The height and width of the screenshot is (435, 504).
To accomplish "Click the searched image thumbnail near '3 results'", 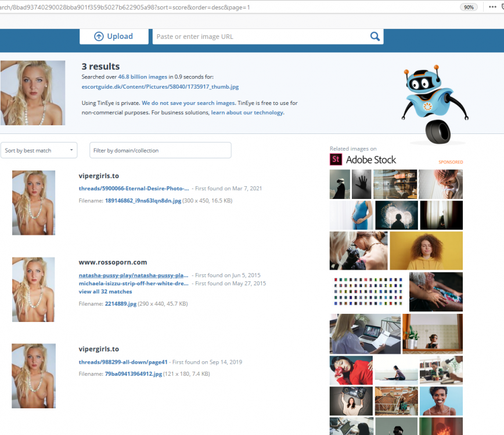I will [33, 93].
